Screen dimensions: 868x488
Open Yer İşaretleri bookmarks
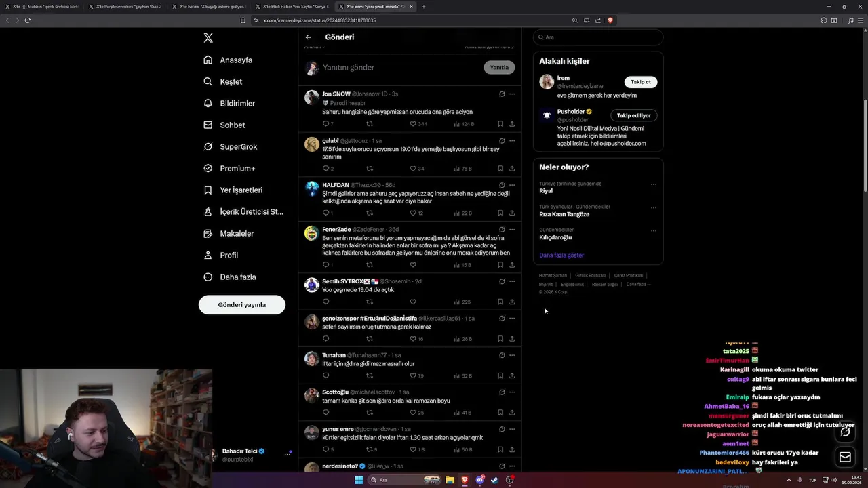233,190
